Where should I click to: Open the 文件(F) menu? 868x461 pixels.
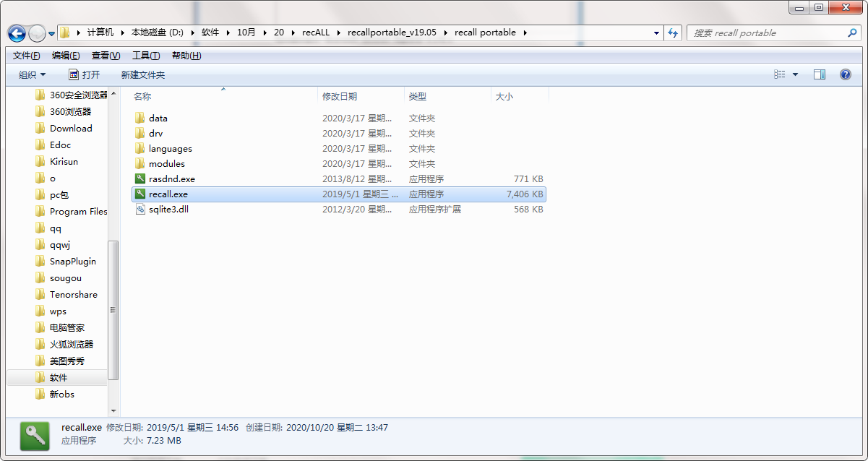27,56
